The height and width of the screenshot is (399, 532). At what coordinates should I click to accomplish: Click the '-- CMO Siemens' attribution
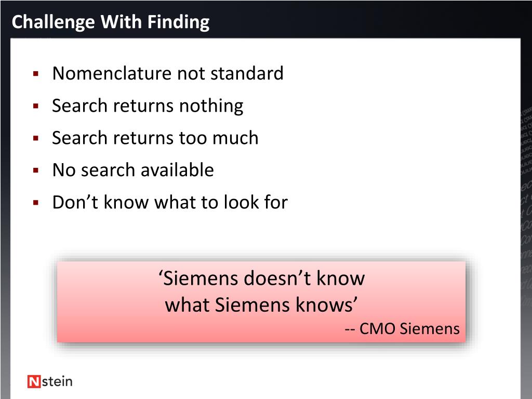402,329
